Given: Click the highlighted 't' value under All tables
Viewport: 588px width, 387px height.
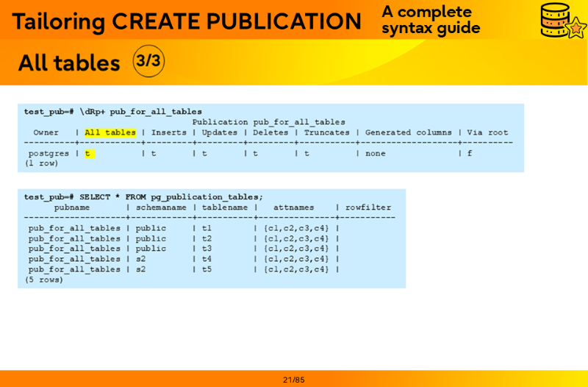Looking at the screenshot, I should 88,154.
